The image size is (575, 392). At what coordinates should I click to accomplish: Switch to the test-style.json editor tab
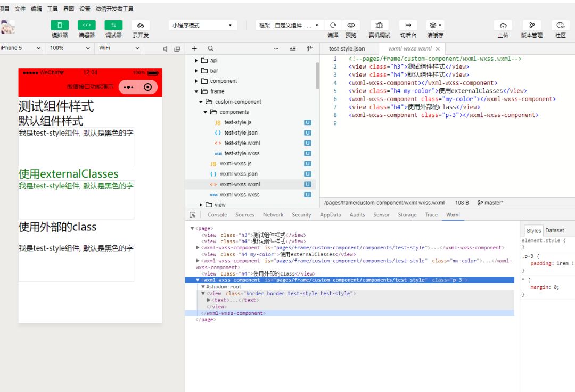(x=347, y=49)
